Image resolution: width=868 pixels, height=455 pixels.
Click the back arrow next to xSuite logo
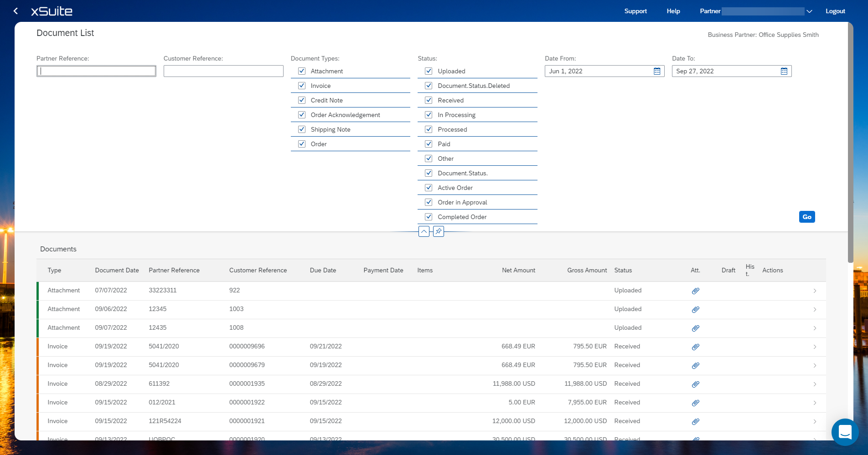tap(16, 11)
